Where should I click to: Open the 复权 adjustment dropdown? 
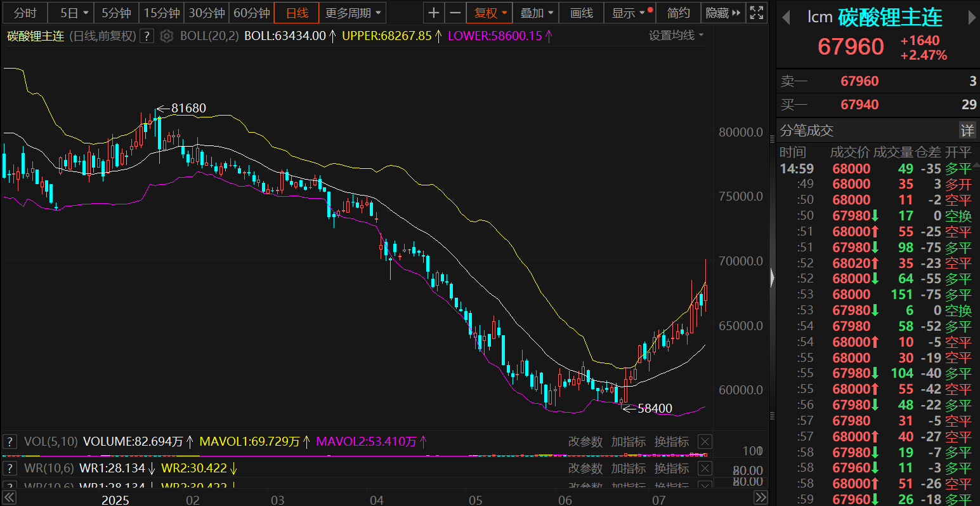(490, 13)
